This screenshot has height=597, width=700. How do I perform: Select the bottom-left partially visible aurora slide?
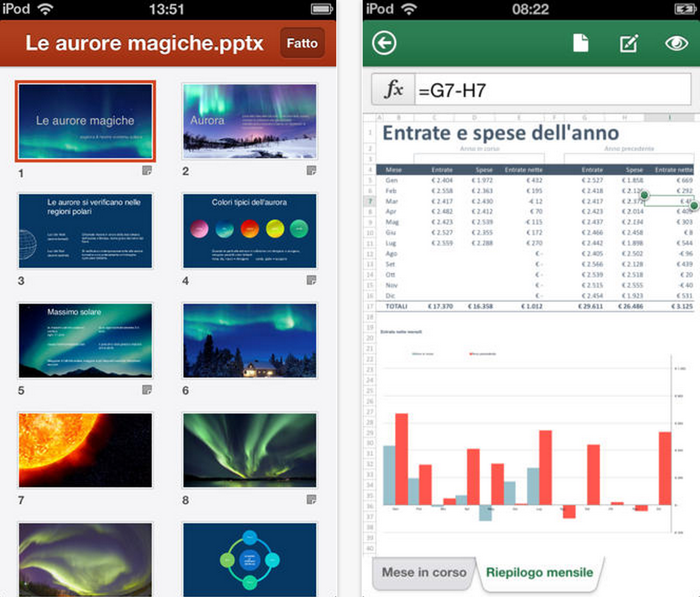(x=85, y=560)
